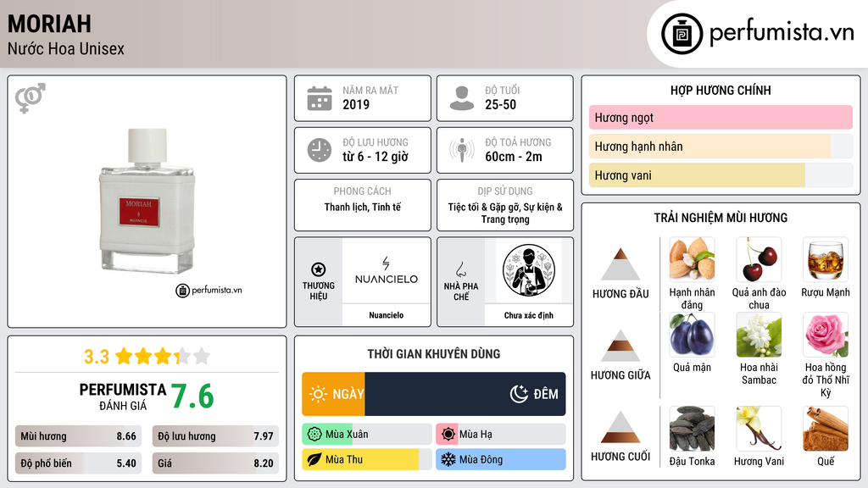Click the perfumista.vn bottle logo icon
The height and width of the screenshot is (488, 868).
[x=682, y=34]
